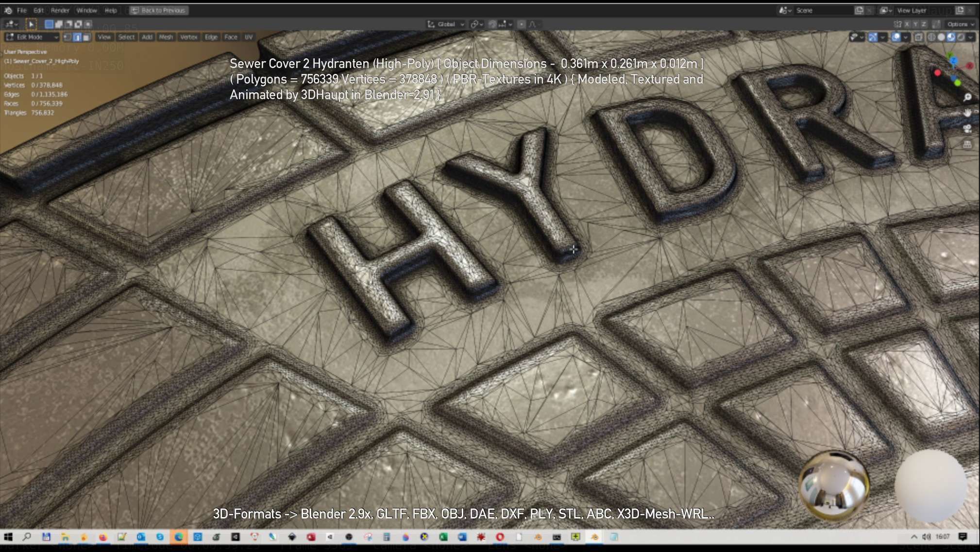Create a new scene with the copy icon
980x552 pixels.
(x=859, y=10)
